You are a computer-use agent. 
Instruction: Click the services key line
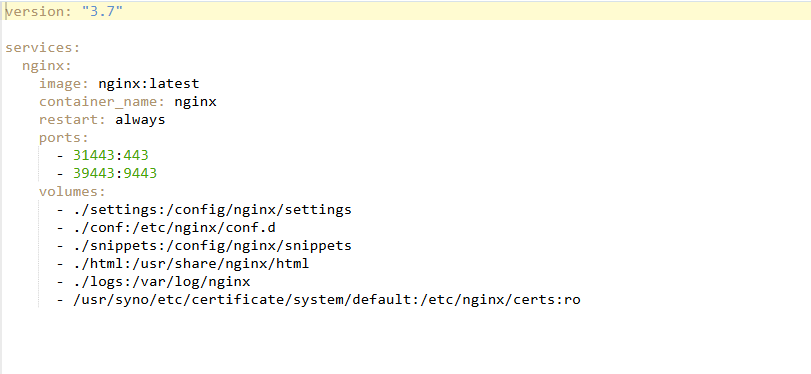(43, 48)
